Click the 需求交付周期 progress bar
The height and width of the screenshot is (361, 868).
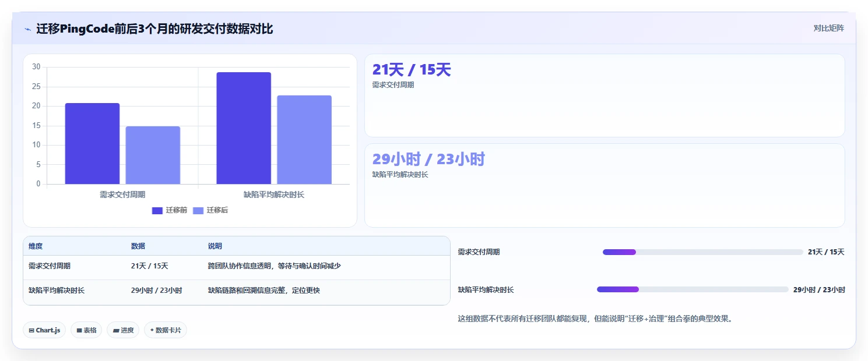click(703, 252)
